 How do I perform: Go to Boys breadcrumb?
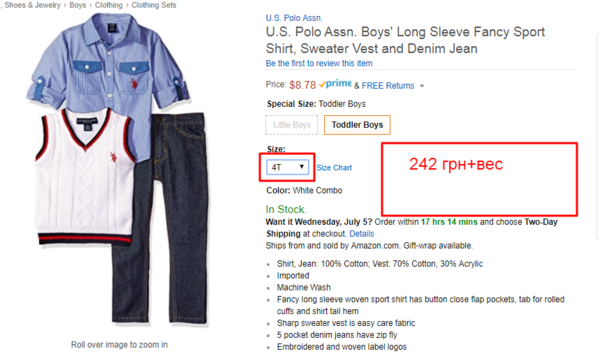[77, 5]
